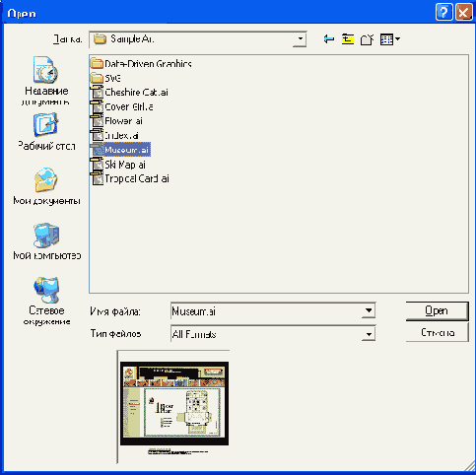Go back using the blue arrow icon
The height and width of the screenshot is (475, 476).
pos(329,39)
